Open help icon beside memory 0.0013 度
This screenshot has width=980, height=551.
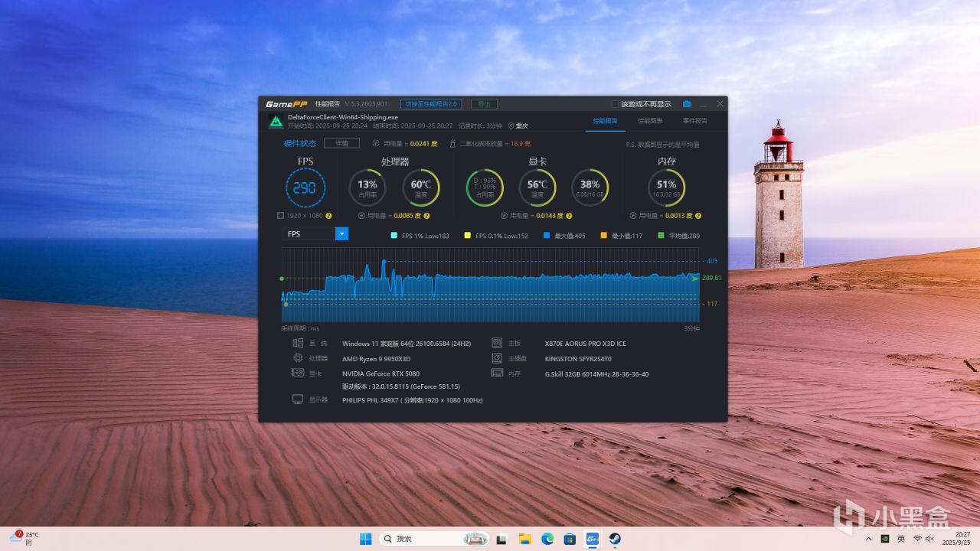point(698,216)
